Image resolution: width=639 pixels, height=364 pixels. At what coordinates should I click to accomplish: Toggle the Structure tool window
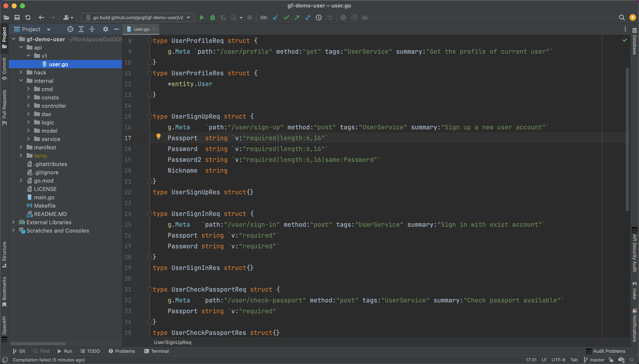4,254
